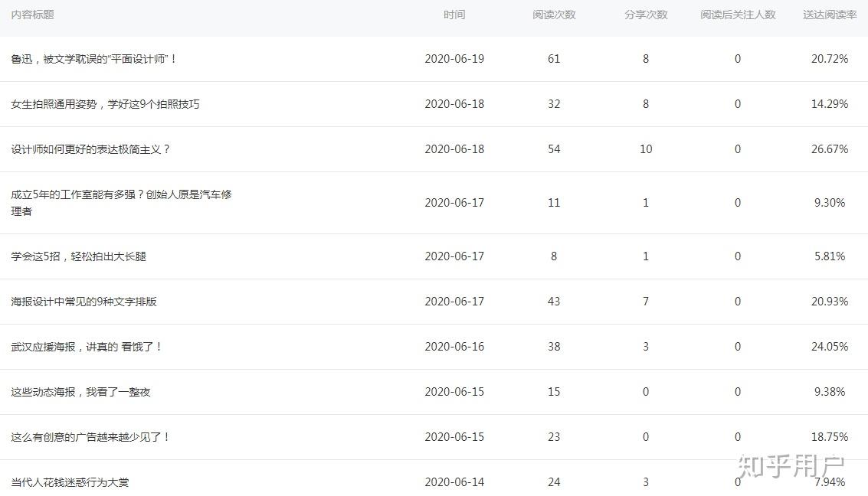Screen dimensions: 868x496
Task: Open the 当代人花钱迷惑行为大赏 article
Action: tap(75, 482)
